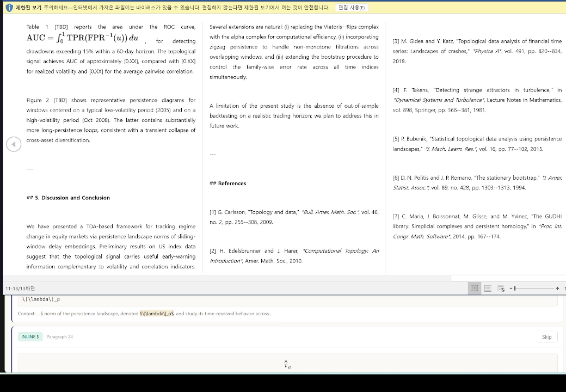566x392 pixels.
Task: Click the zoom slider handle
Action: [x=515, y=289]
